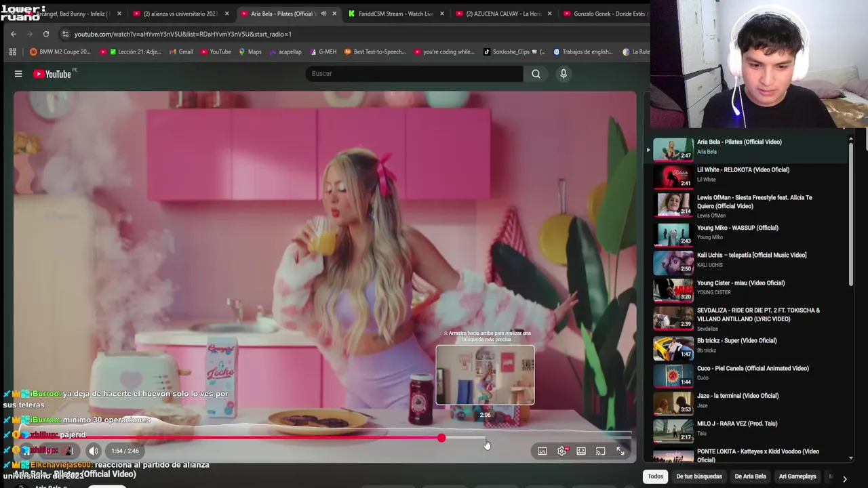Close the Aria Bela - Pilates tab
The image size is (868, 488).
coord(334,14)
